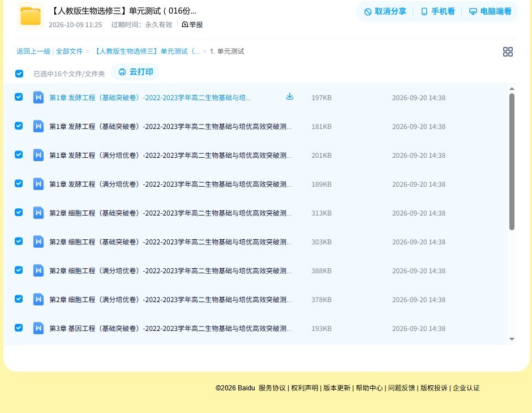Uncheck the 189KB file checkbox
This screenshot has height=413, width=532.
(x=19, y=183)
